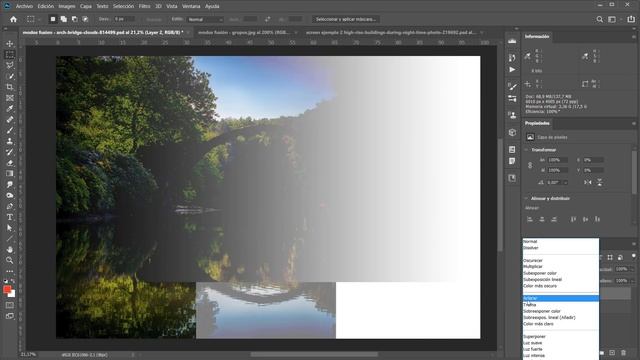The image size is (640, 360).
Task: Select the History Brush tool
Action: click(10, 152)
